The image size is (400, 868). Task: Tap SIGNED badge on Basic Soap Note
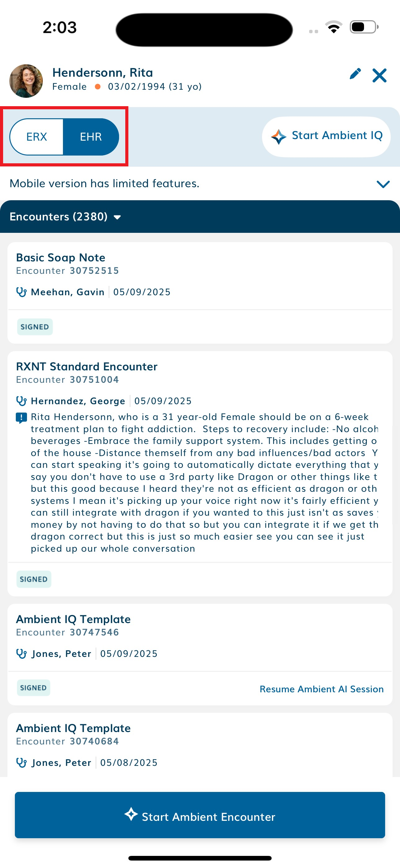pos(35,327)
